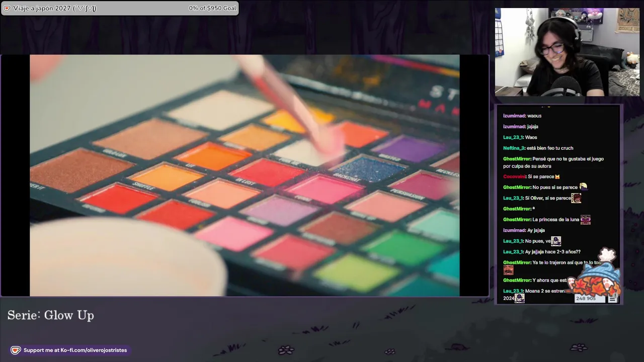Click izumimad's name on 'waous' message
This screenshot has height=362, width=644.
[514, 116]
